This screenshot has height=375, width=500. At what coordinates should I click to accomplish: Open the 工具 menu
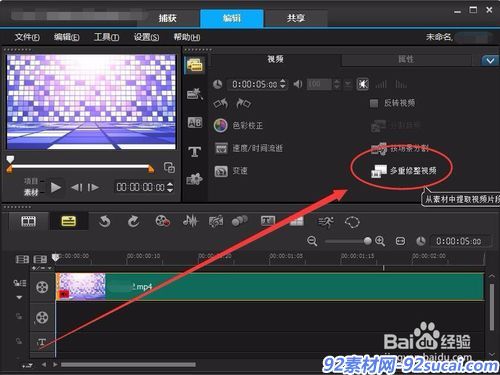point(106,37)
